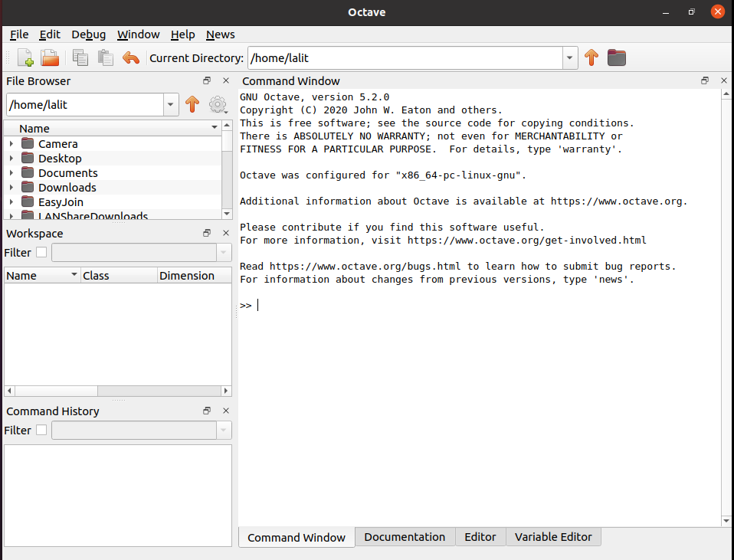Click Command Window scrollbar up arrow
Viewport: 734px width, 560px height.
click(726, 94)
